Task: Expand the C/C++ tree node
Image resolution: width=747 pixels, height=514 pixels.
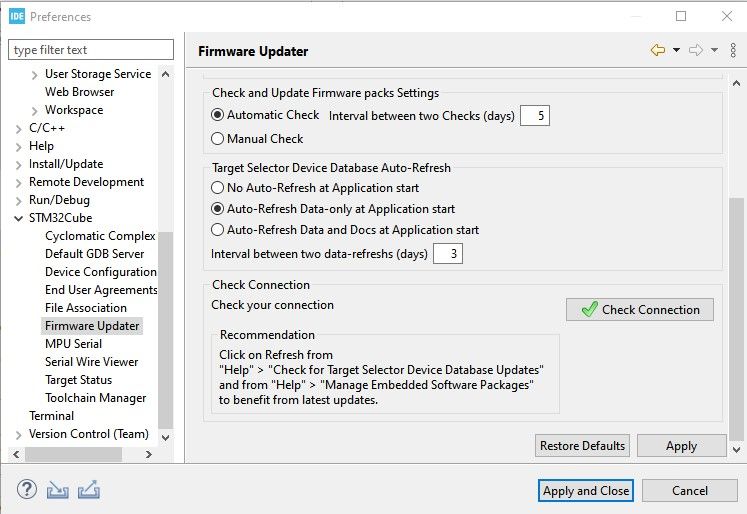Action: click(x=19, y=128)
